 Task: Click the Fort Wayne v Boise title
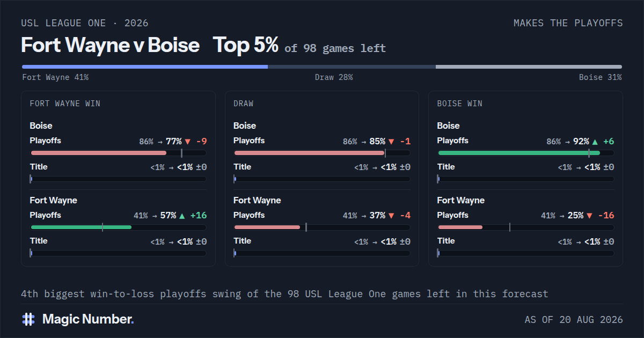pos(111,45)
